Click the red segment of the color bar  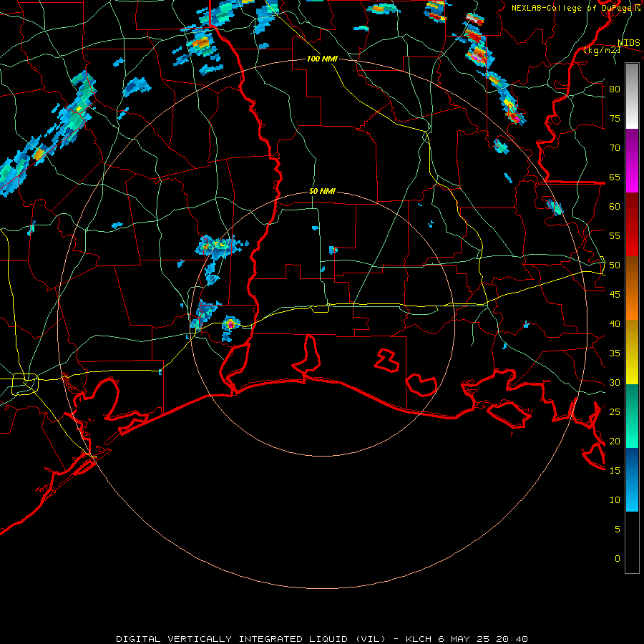point(632,225)
